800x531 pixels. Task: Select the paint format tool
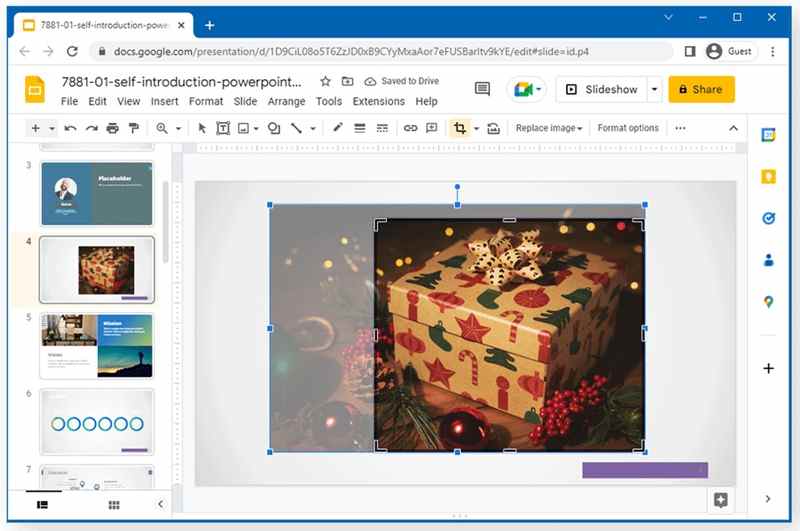[x=134, y=128]
